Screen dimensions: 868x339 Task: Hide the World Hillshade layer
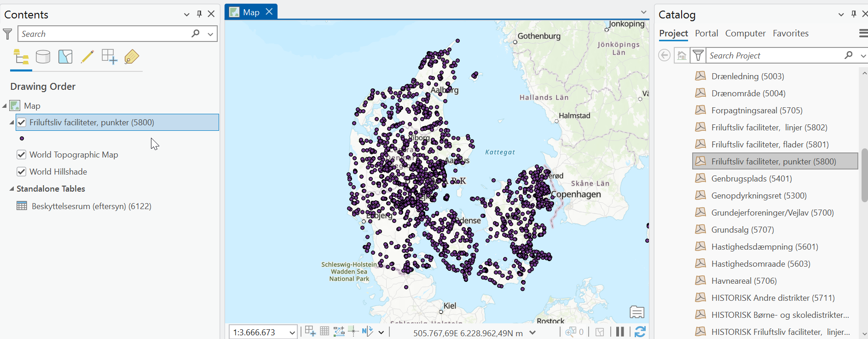coord(22,172)
